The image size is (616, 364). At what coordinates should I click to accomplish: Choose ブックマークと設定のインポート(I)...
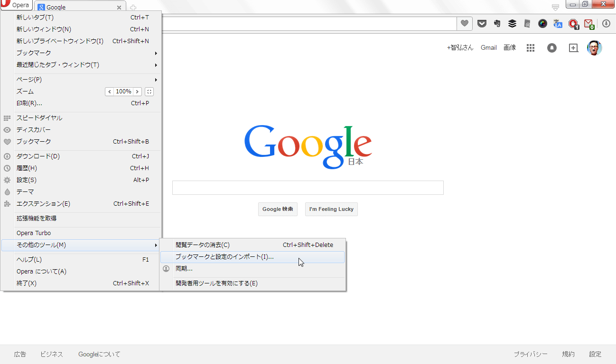click(x=252, y=257)
